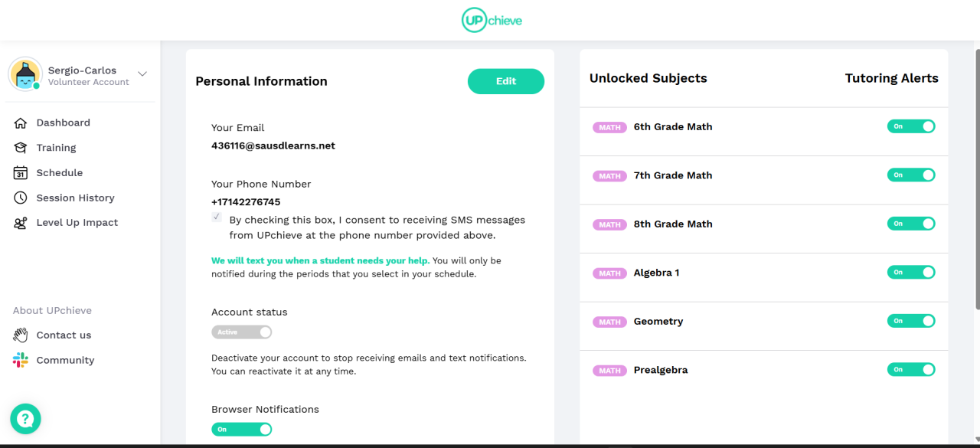Toggle the Account status Active switch

241,332
